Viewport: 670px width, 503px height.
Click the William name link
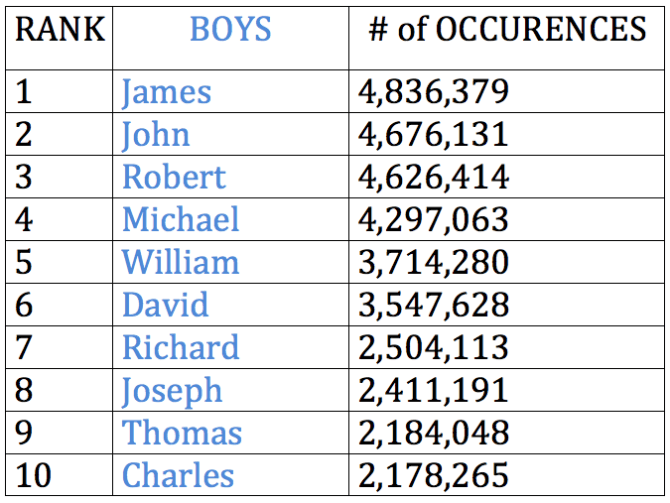[x=181, y=262]
